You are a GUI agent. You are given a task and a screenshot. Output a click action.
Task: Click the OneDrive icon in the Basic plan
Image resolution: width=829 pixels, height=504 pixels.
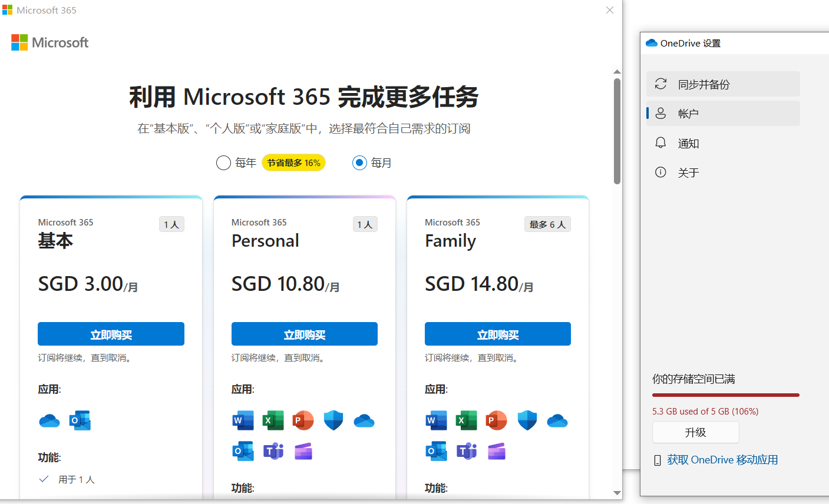pyautogui.click(x=49, y=421)
